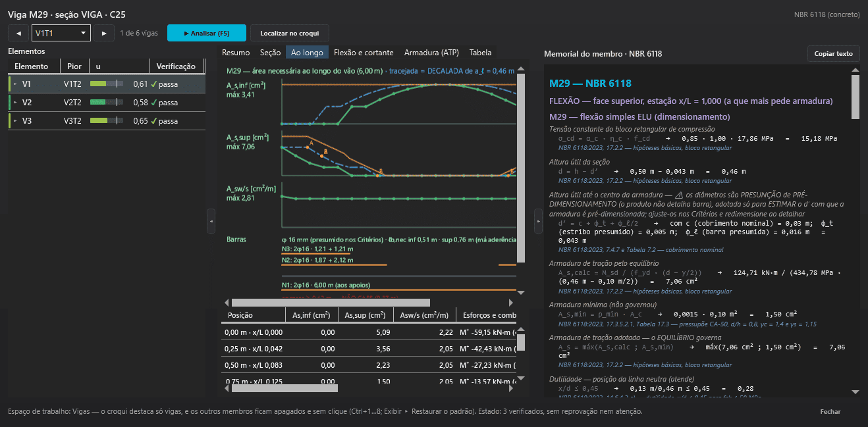This screenshot has height=427, width=868.
Task: Click the chart's horizontal scrollbar right arrow
Action: pos(511,303)
